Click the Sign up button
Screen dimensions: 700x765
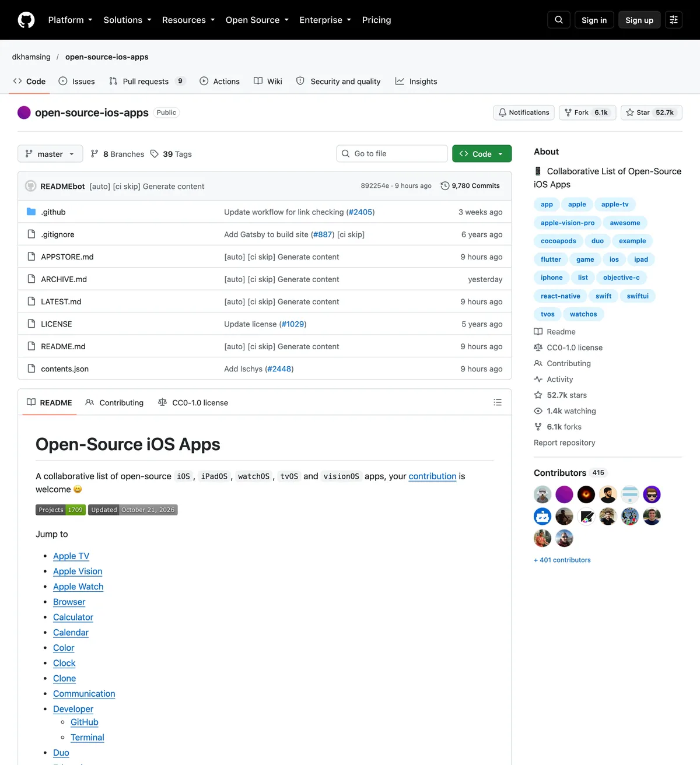639,20
